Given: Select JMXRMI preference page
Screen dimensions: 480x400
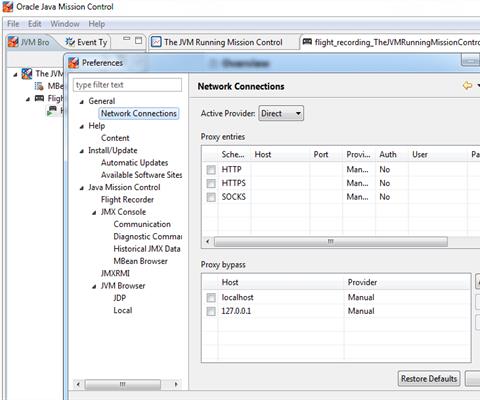Looking at the screenshot, I should click(x=115, y=274).
